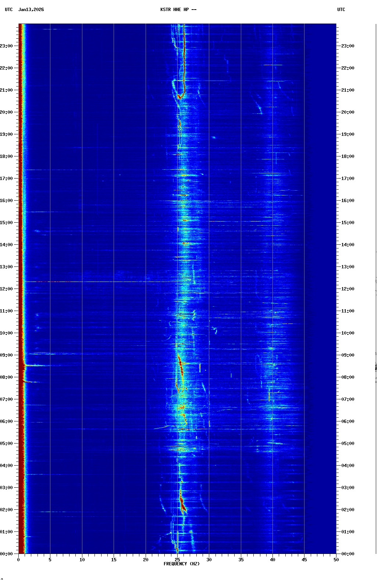Viewport: 392px width, 583px height.
Task: Click the KSTR HHE HP station title
Action: [178, 10]
